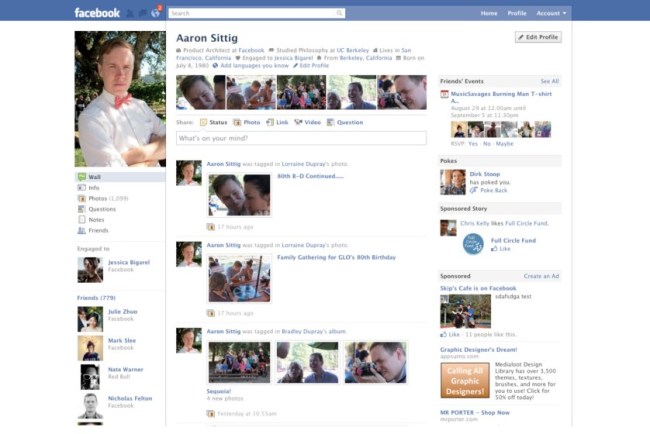Click the messages icon in top bar
The image size is (650, 434).
(143, 13)
